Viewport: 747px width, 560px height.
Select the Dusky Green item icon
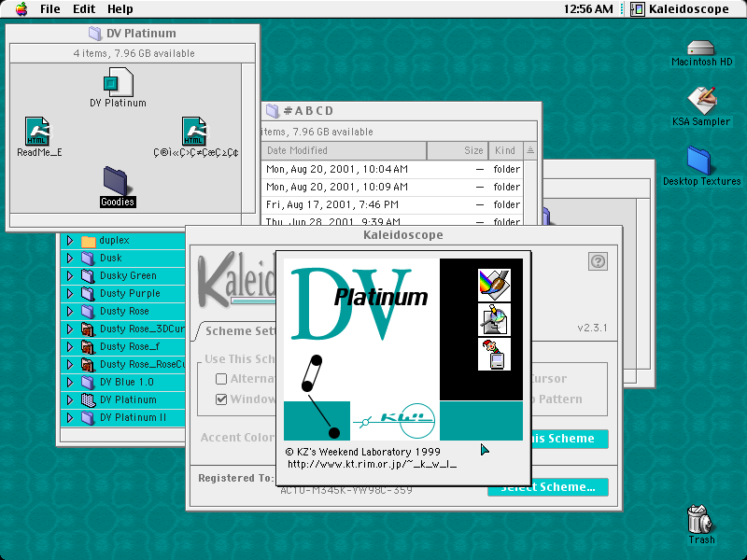(x=88, y=275)
